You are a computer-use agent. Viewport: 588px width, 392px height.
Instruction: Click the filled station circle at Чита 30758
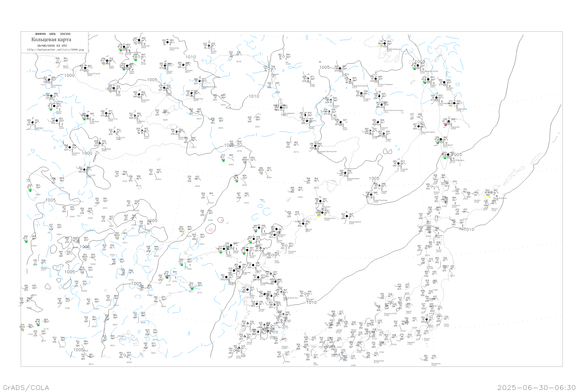139,57
